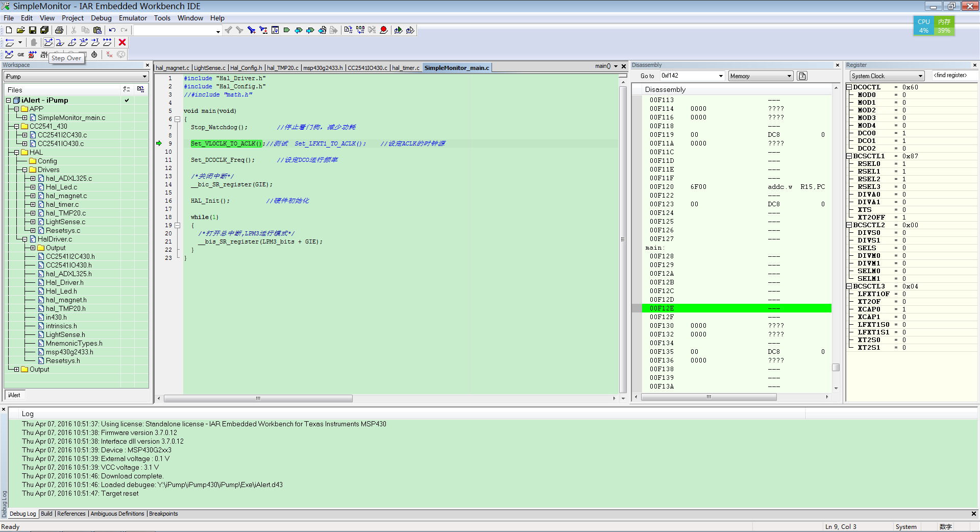Screen dimensions: 980x532
Task: Click the Step Over debug icon
Action: click(x=48, y=42)
